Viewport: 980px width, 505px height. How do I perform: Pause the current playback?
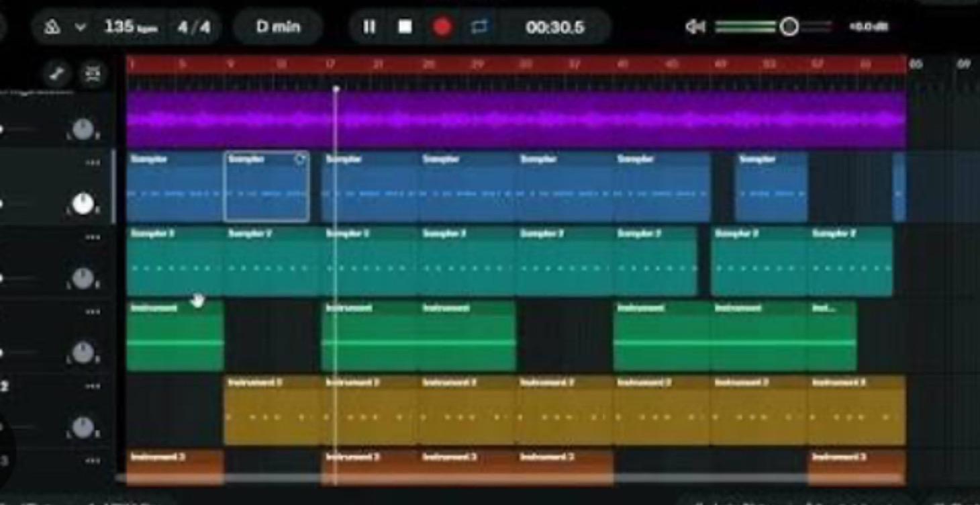(369, 27)
